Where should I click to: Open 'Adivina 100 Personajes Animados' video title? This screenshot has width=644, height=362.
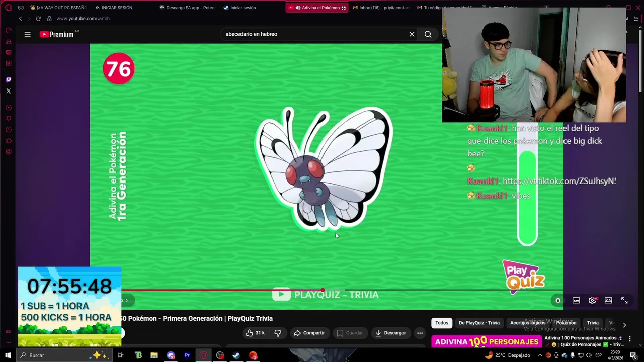tap(584, 341)
